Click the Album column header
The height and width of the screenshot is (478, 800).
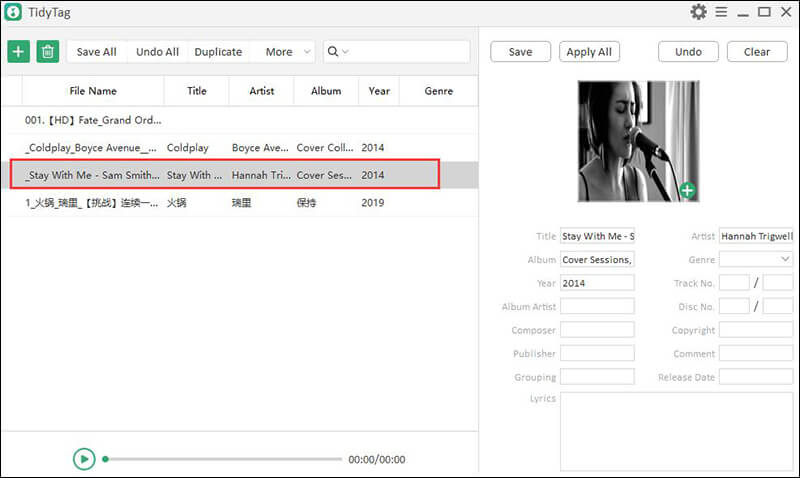[326, 91]
